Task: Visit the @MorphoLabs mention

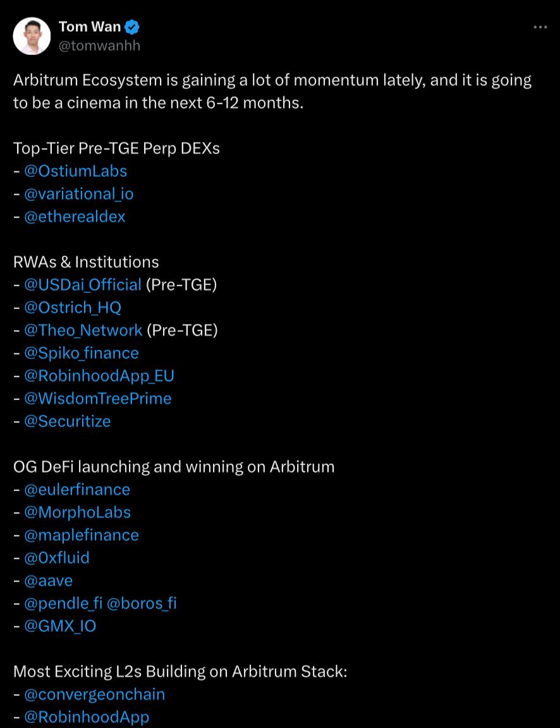Action: click(x=77, y=513)
